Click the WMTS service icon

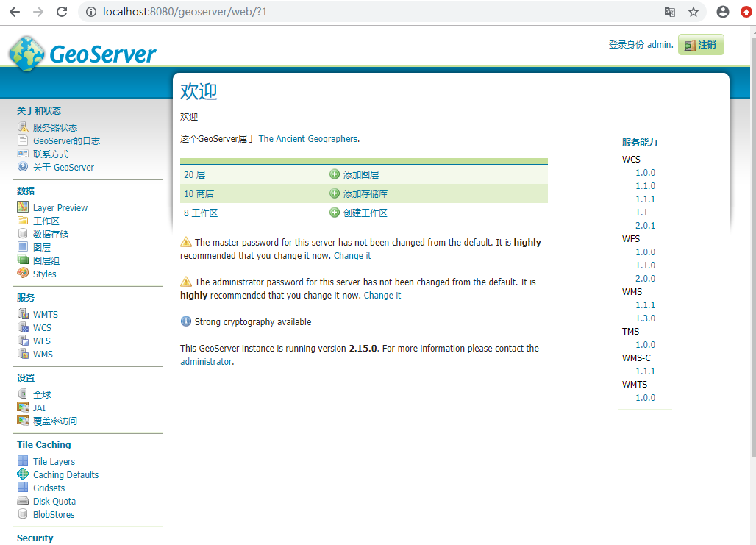point(23,313)
